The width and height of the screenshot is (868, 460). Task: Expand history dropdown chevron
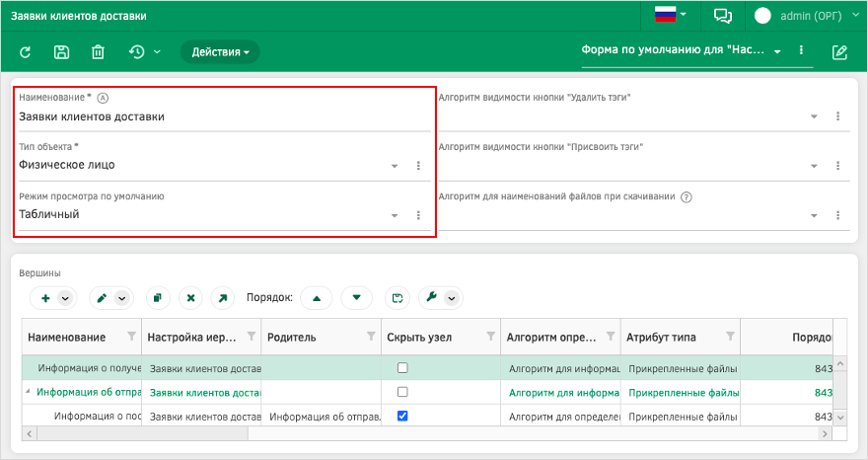coord(157,52)
